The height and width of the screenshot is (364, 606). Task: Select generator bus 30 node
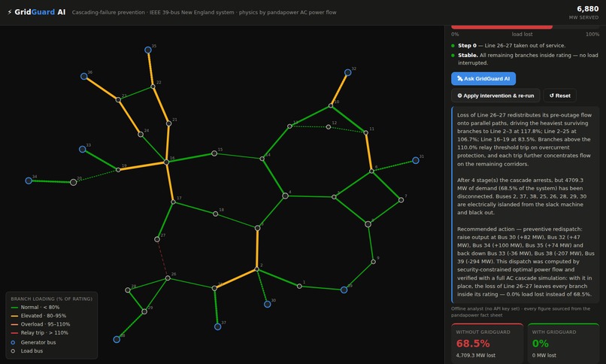[x=267, y=304]
